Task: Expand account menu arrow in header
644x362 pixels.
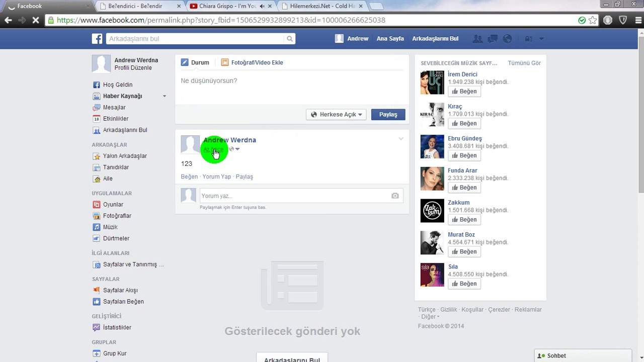Action: 541,39
